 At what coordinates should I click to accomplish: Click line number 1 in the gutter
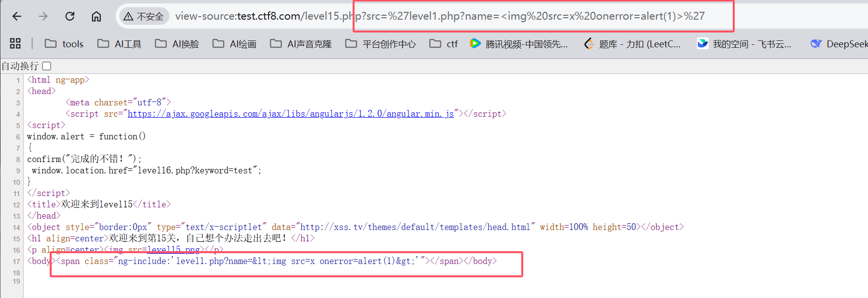click(x=18, y=80)
